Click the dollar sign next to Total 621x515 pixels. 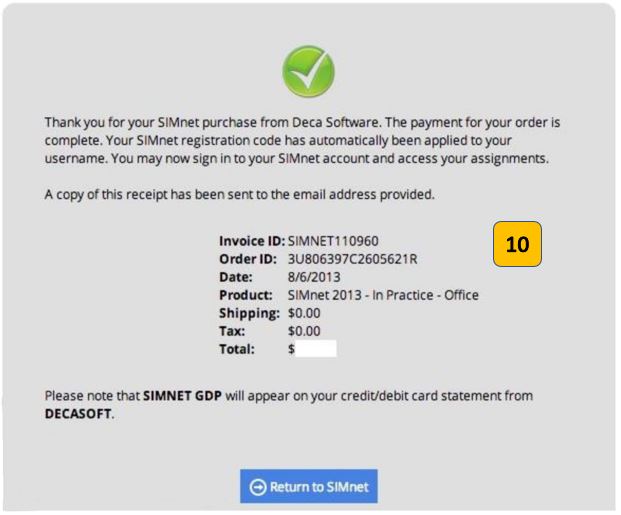click(291, 349)
